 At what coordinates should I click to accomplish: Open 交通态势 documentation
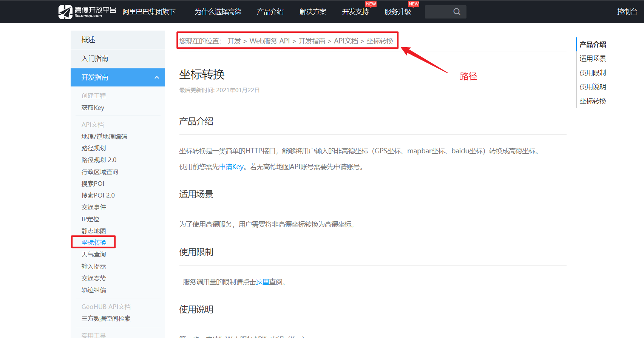pos(94,278)
